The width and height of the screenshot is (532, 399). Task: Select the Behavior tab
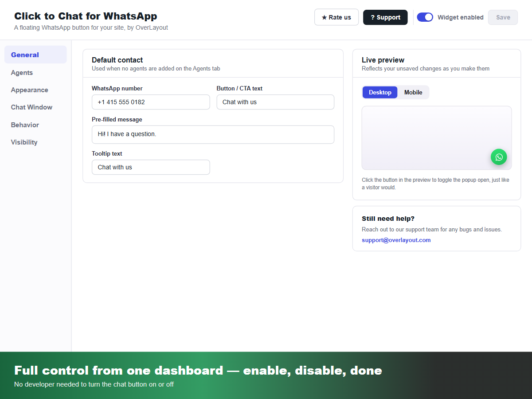point(35,125)
